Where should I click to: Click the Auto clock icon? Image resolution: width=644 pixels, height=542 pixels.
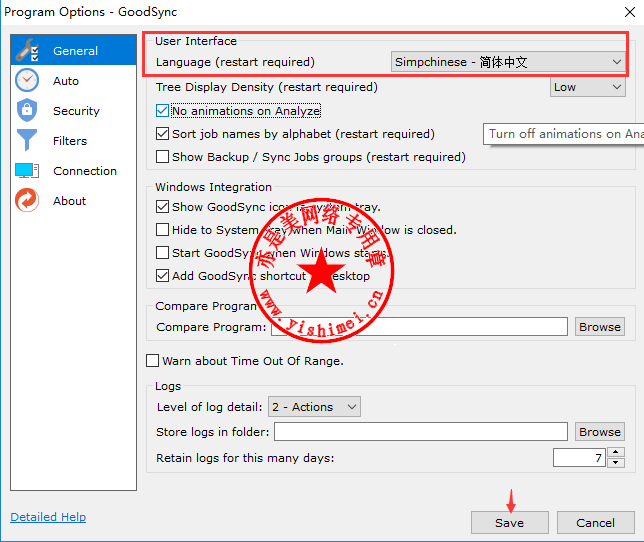(x=27, y=80)
